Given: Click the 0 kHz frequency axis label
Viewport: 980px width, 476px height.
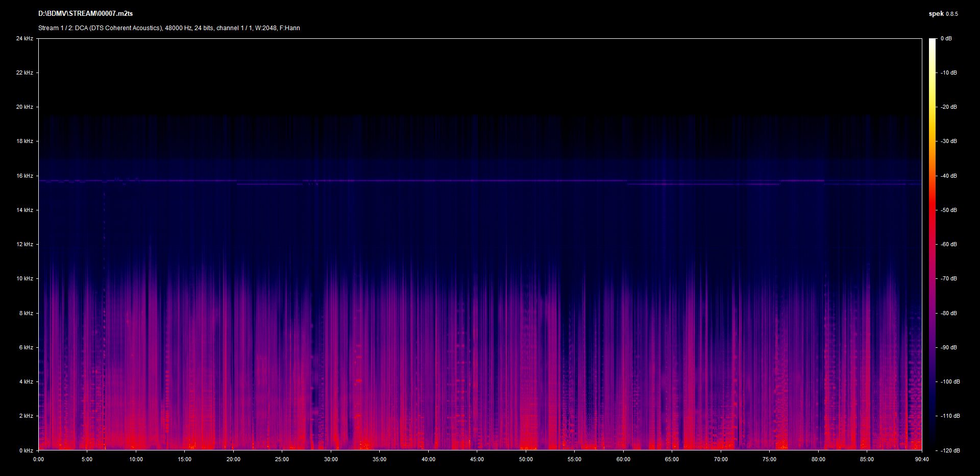Looking at the screenshot, I should point(26,450).
